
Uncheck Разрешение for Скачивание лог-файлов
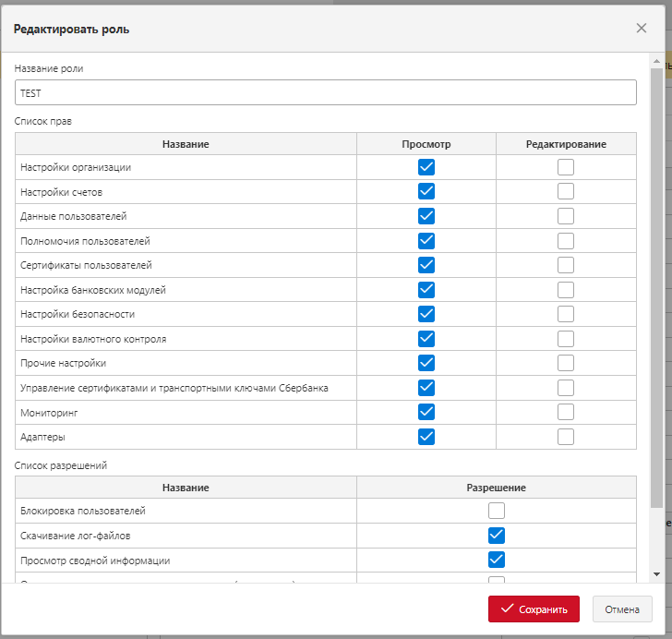(497, 536)
